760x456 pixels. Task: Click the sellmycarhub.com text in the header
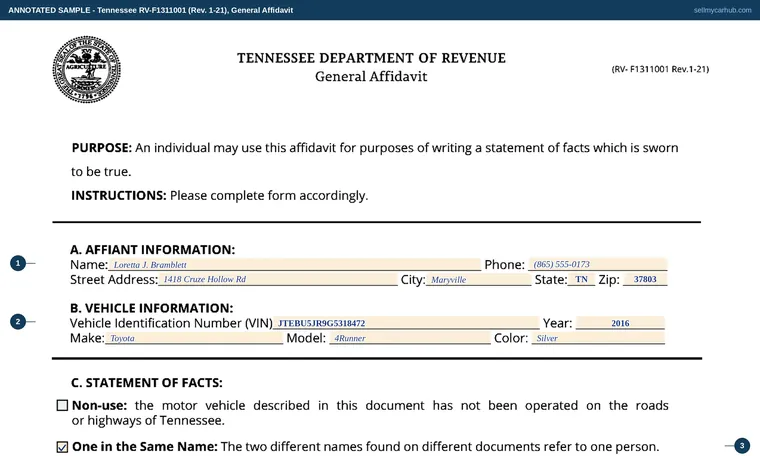point(722,10)
